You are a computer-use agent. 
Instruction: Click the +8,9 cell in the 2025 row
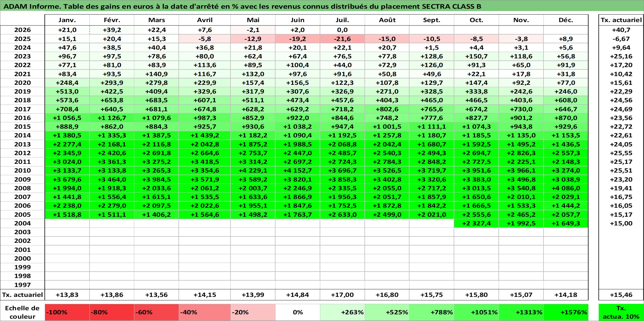566,39
